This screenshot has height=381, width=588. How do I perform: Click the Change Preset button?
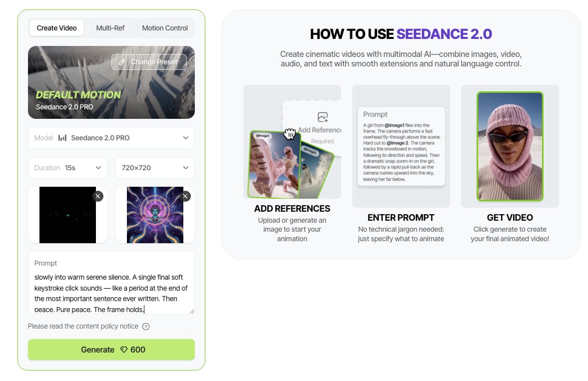coord(149,62)
